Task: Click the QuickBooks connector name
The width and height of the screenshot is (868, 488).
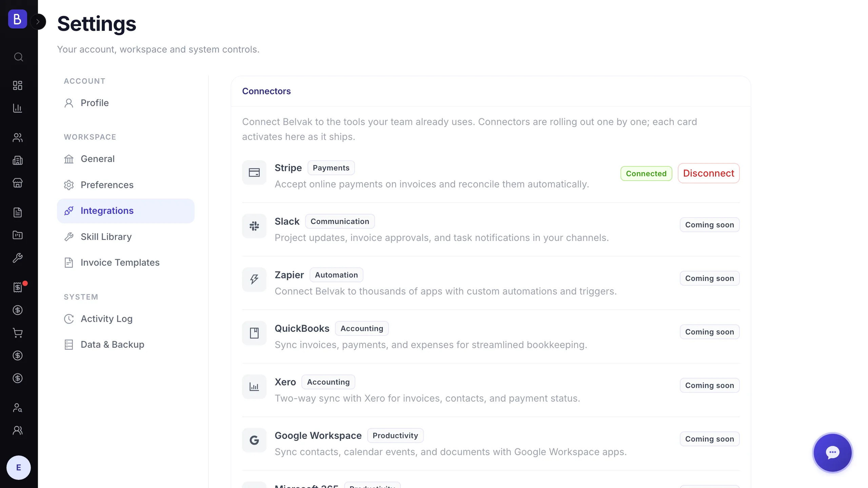Action: [302, 328]
